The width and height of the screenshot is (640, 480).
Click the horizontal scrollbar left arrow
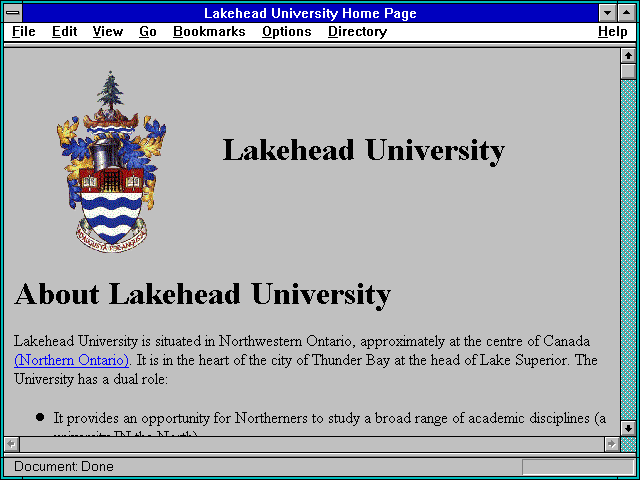(x=11, y=444)
